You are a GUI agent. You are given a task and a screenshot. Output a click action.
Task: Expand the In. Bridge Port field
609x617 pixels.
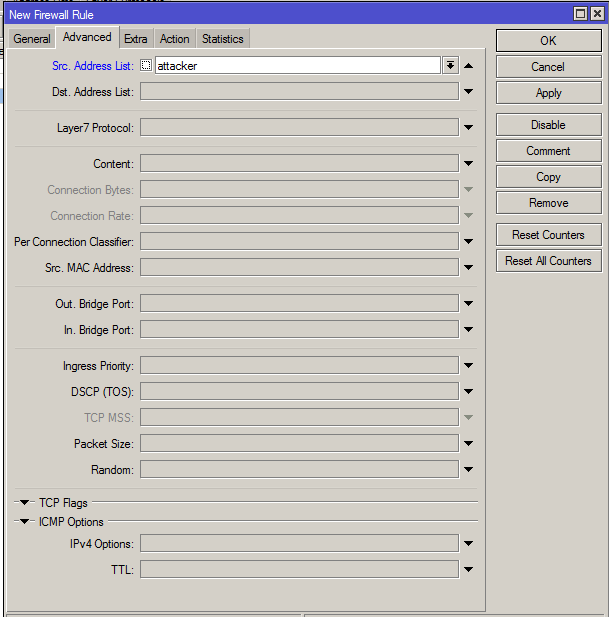pyautogui.click(x=468, y=329)
